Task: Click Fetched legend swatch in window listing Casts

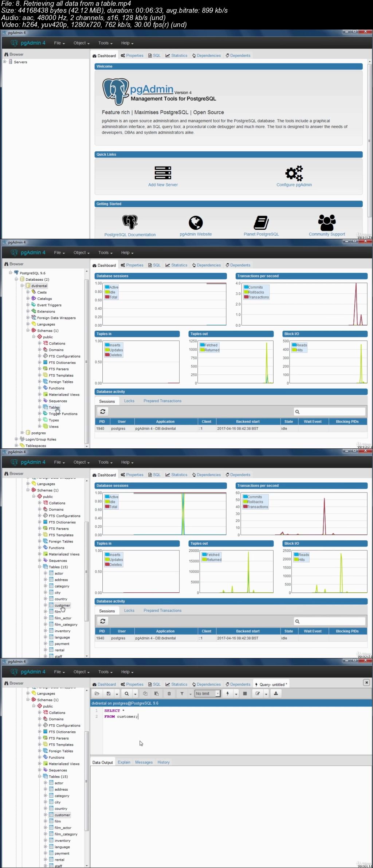Action: tap(202, 345)
